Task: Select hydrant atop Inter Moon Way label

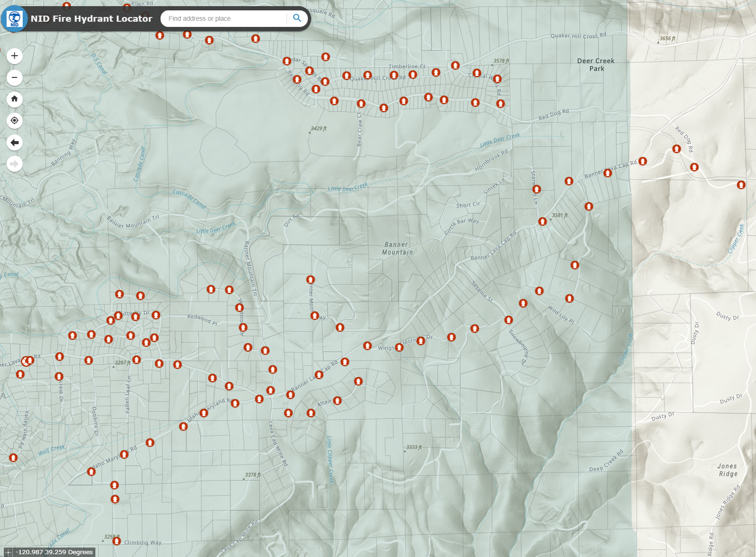Action: pos(311,279)
